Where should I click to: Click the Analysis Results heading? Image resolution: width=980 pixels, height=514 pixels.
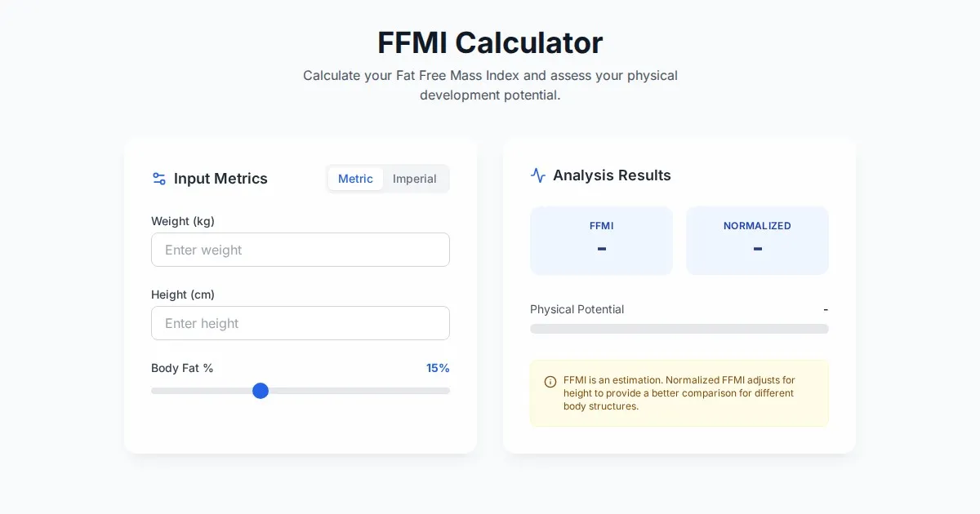(x=612, y=175)
